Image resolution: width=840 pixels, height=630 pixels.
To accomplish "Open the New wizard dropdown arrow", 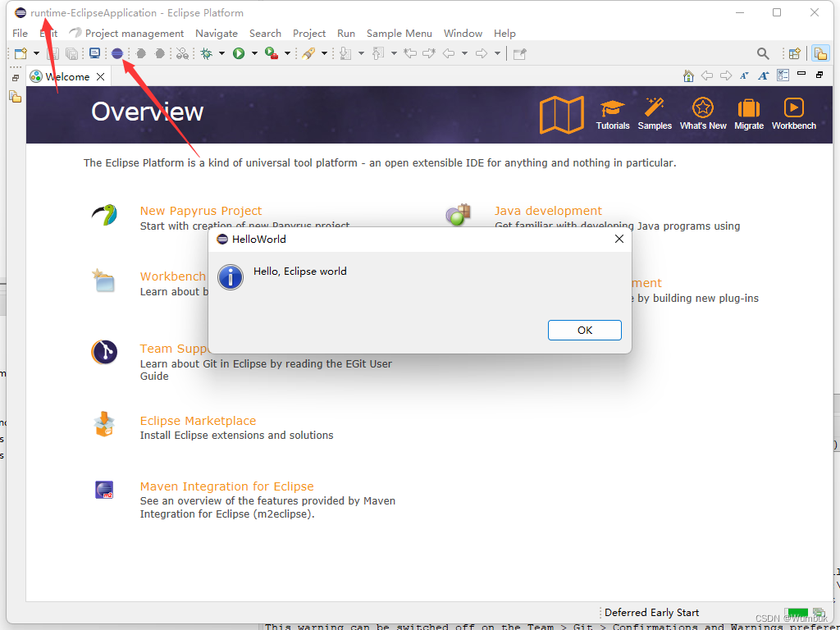I will click(x=36, y=53).
